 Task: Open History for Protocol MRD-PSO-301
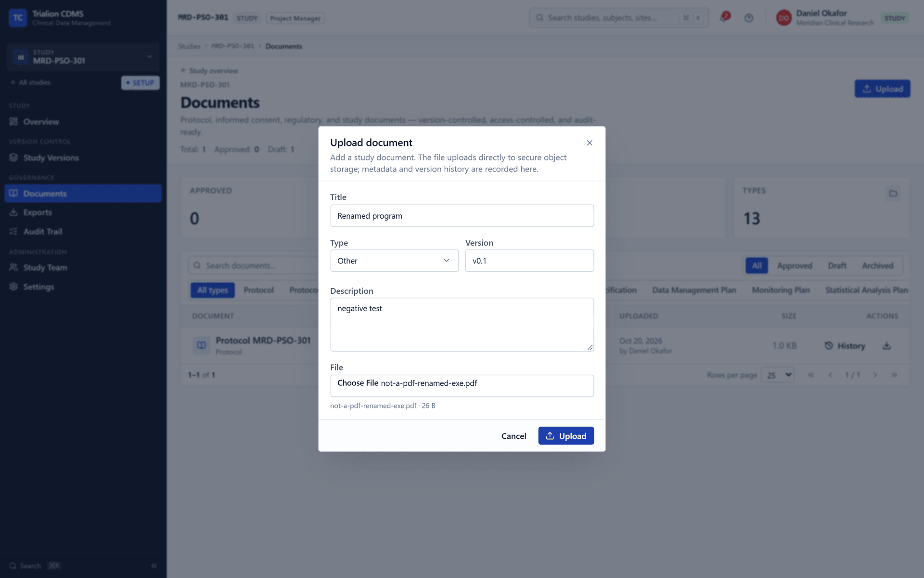845,346
